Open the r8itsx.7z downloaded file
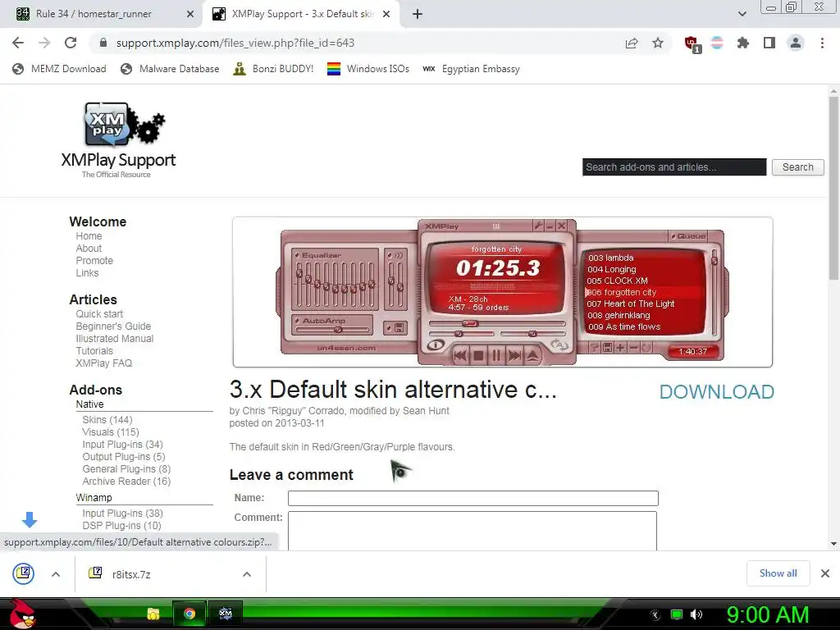840x630 pixels. [x=131, y=574]
